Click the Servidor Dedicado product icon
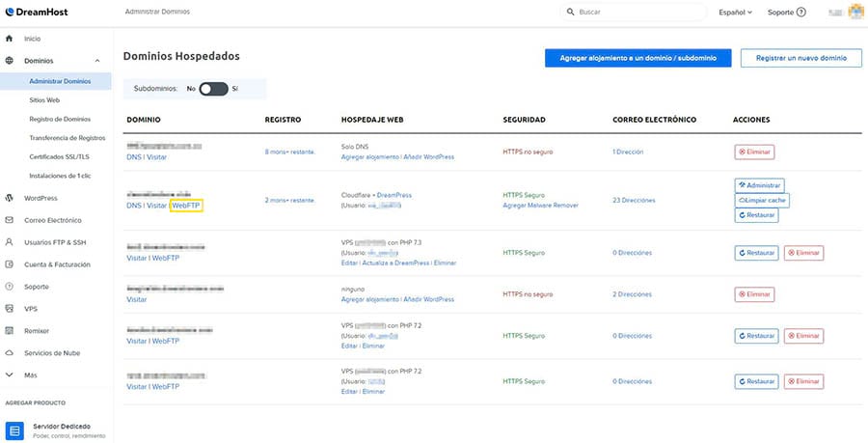 (x=14, y=429)
